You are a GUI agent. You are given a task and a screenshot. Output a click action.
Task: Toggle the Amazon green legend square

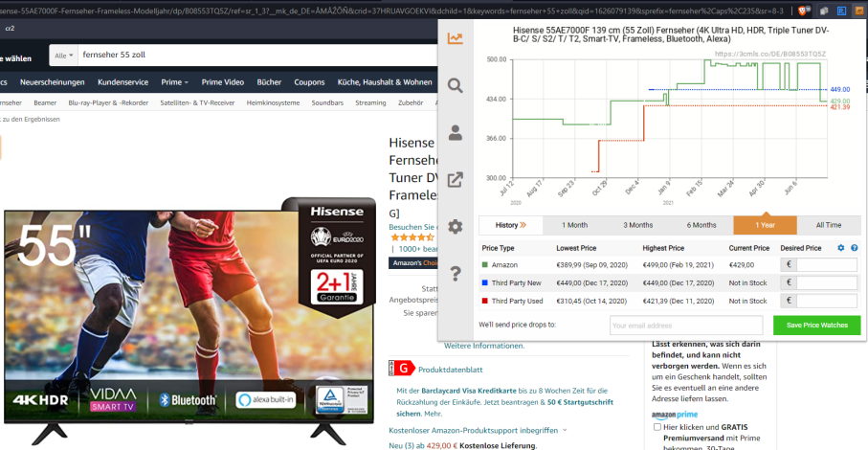tap(485, 264)
